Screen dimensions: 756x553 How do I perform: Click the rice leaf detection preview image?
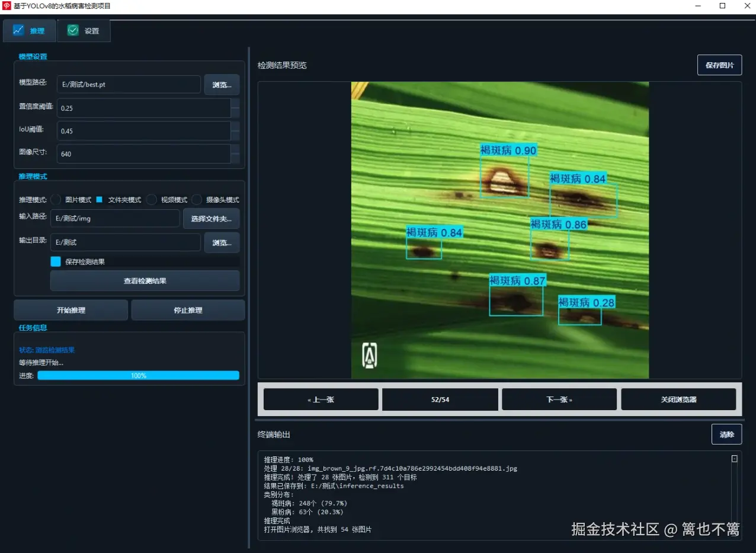[500, 230]
